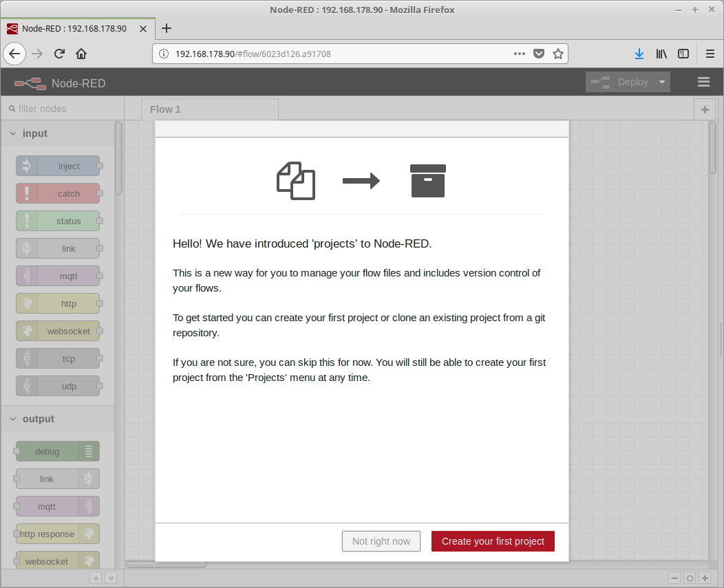Screen dimensions: 724x588
Task: Open the Deploy dropdown arrow
Action: tap(662, 82)
